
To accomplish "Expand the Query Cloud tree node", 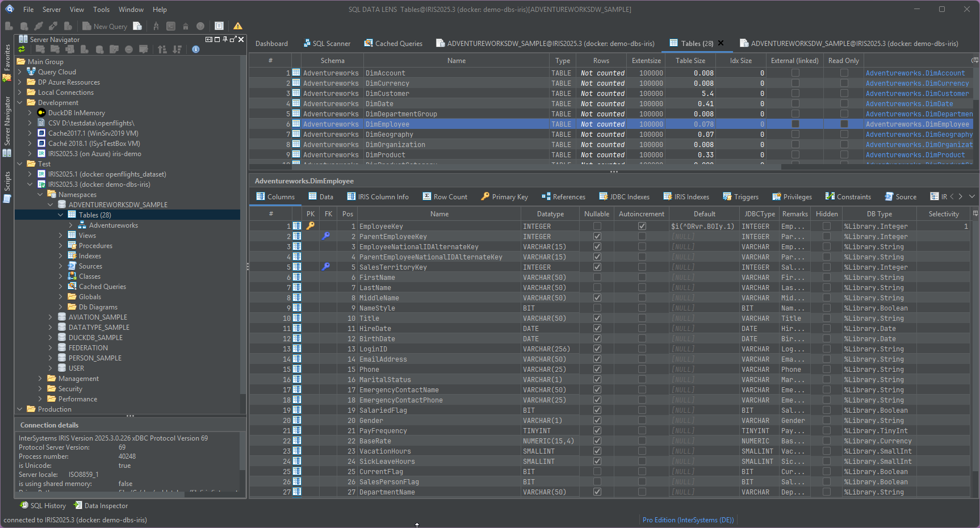I will click(x=20, y=72).
